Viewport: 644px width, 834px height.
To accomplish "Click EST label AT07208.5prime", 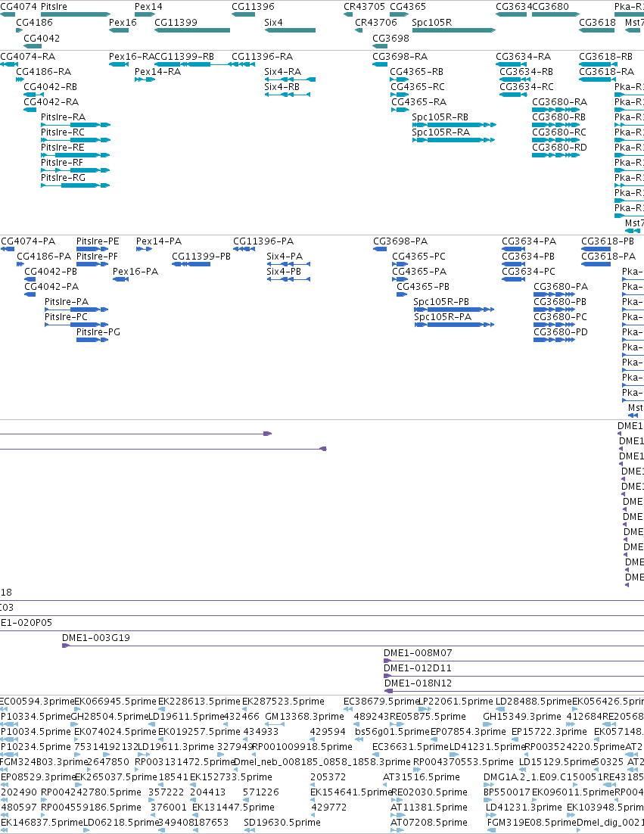I will click(428, 823).
